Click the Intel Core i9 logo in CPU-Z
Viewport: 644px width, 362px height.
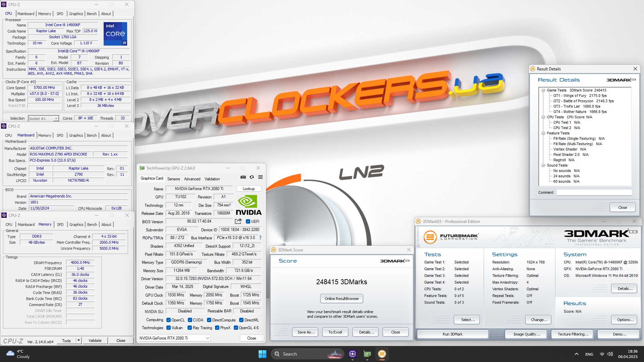(x=115, y=34)
